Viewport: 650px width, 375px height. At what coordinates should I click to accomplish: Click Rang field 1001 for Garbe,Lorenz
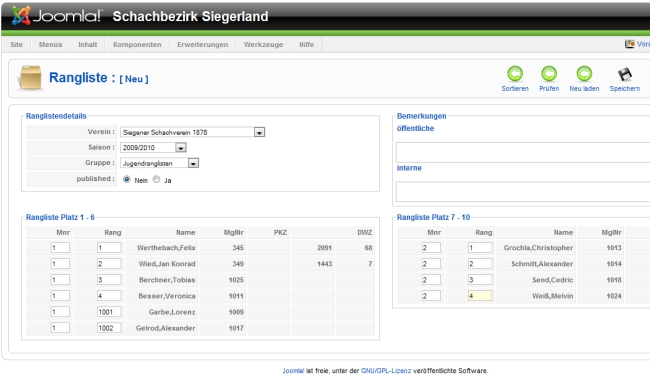click(x=109, y=312)
